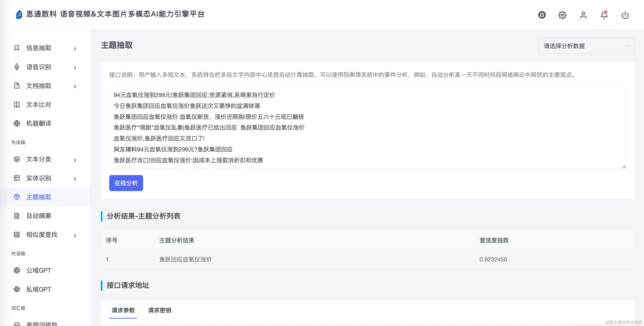Select the 请求参数 tab
This screenshot has height=326, width=644.
coord(123,310)
